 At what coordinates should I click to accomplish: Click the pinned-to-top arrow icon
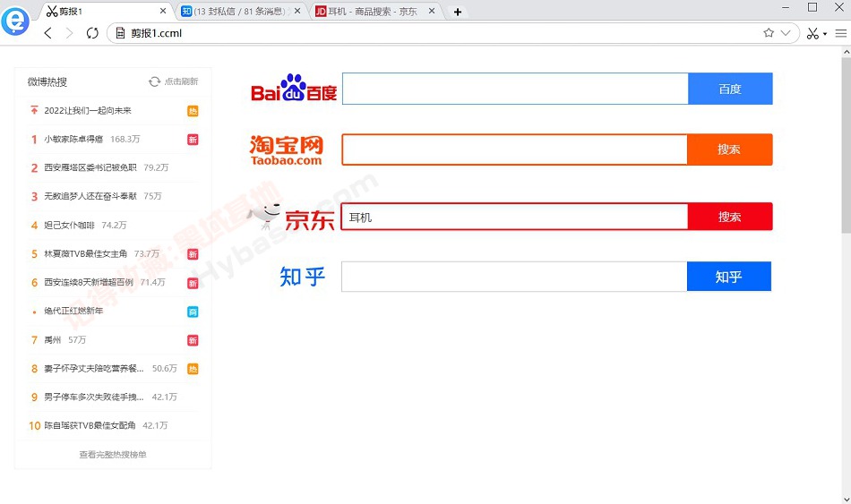pos(34,111)
